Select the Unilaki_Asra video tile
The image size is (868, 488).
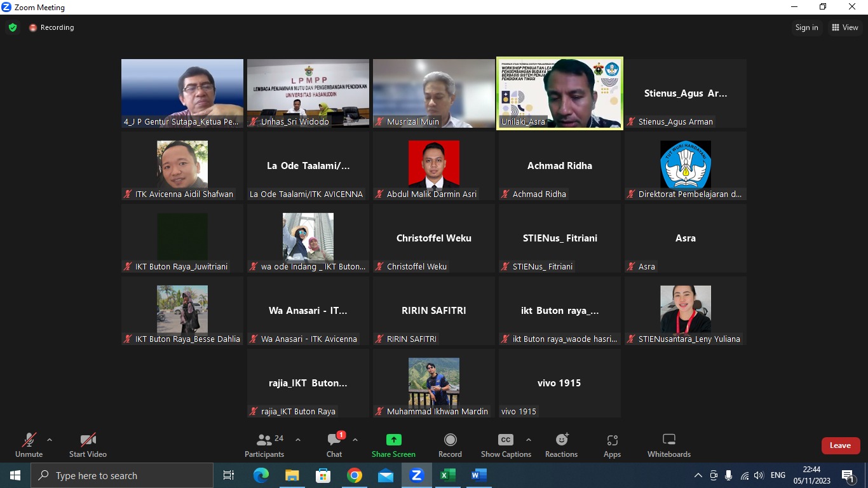coord(559,93)
